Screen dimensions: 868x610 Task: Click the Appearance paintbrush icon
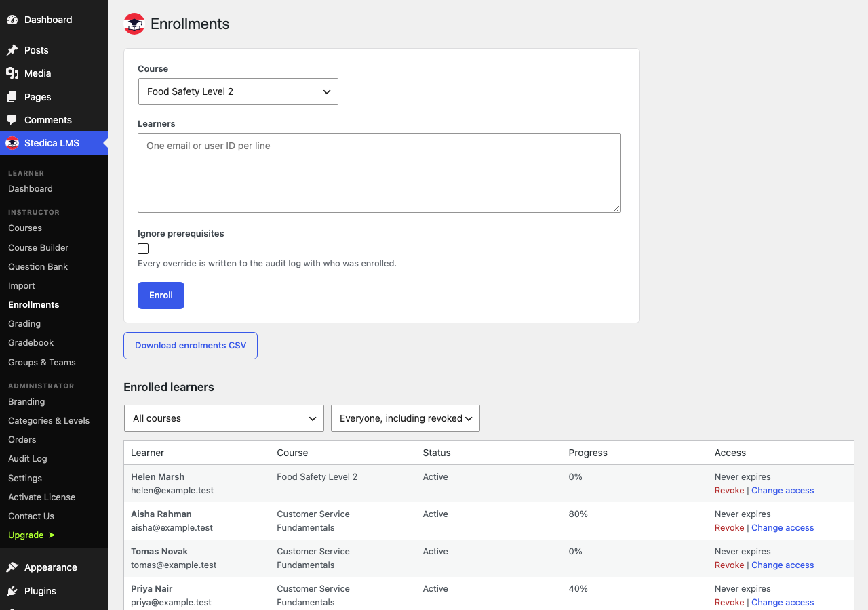[x=12, y=567]
